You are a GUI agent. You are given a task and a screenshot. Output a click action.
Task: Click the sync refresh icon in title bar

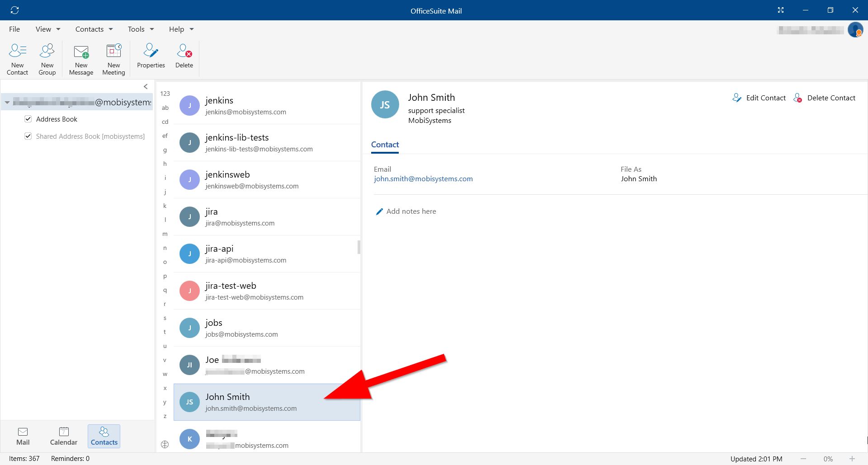[x=14, y=10]
